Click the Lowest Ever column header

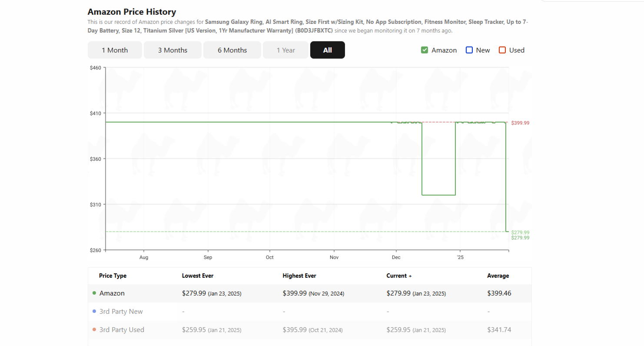198,276
